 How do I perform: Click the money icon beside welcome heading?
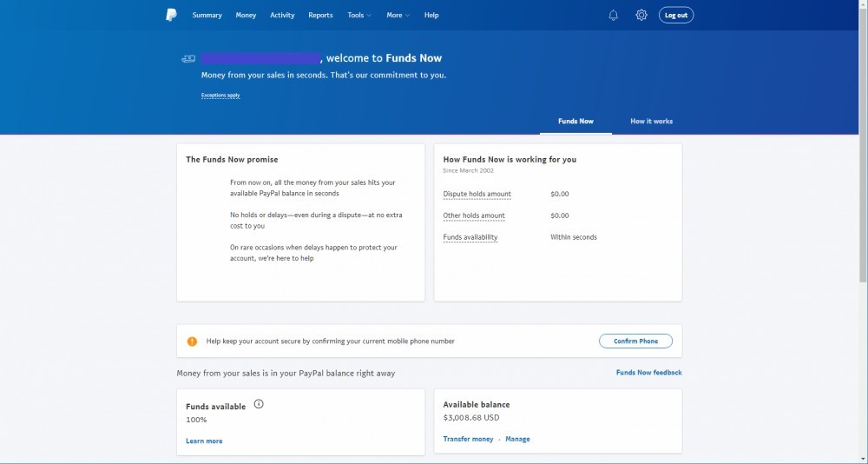188,59
